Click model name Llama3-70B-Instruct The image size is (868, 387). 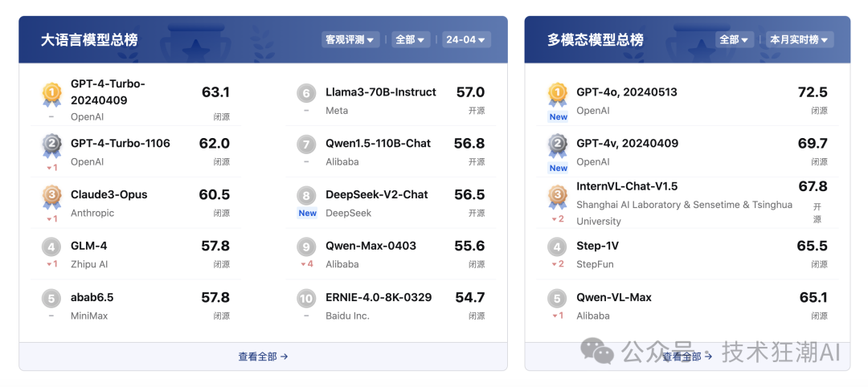[381, 92]
